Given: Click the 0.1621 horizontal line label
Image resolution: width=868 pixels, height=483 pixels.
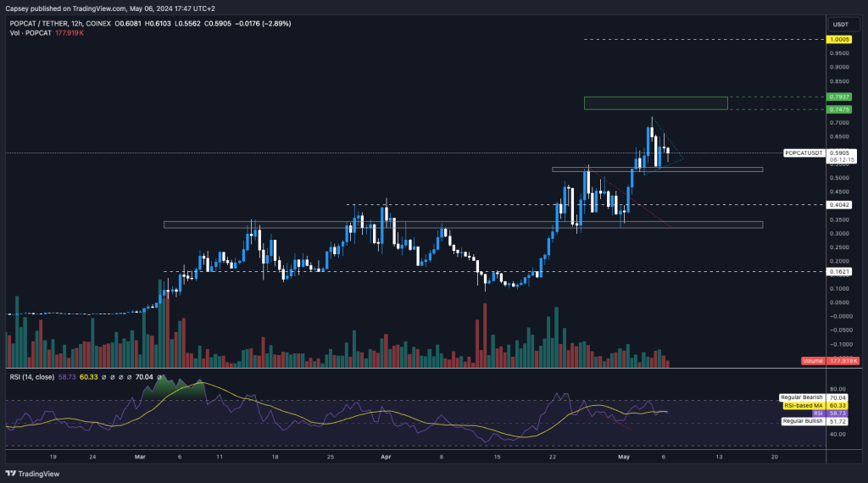Looking at the screenshot, I should [x=839, y=272].
